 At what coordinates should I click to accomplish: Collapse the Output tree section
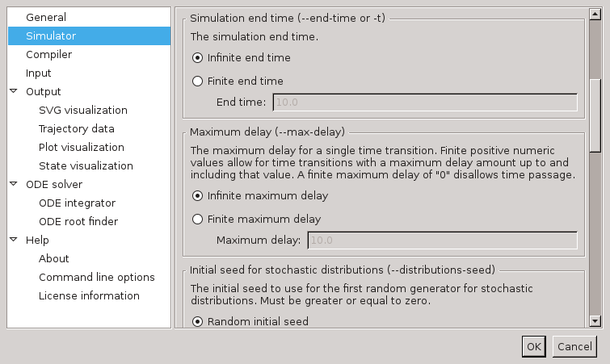pos(14,91)
